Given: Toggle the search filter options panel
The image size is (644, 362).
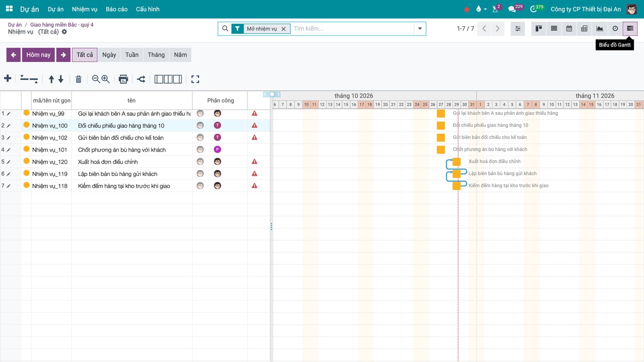Looking at the screenshot, I should click(x=518, y=28).
